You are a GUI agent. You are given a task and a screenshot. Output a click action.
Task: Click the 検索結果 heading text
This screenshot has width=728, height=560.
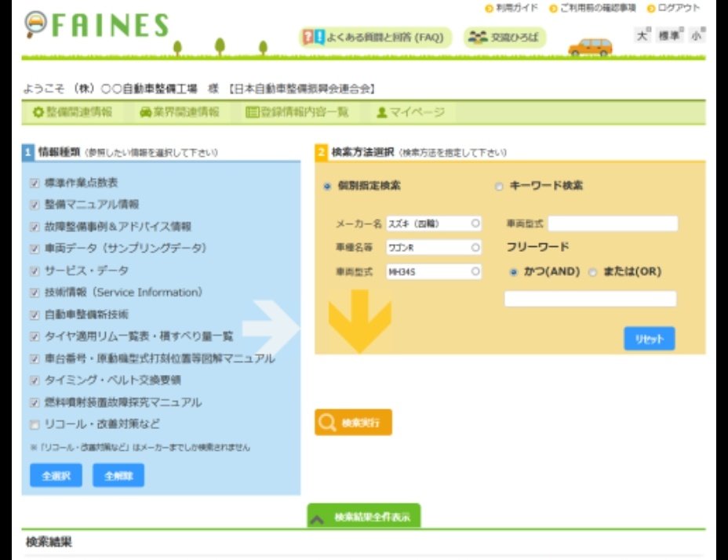49,542
